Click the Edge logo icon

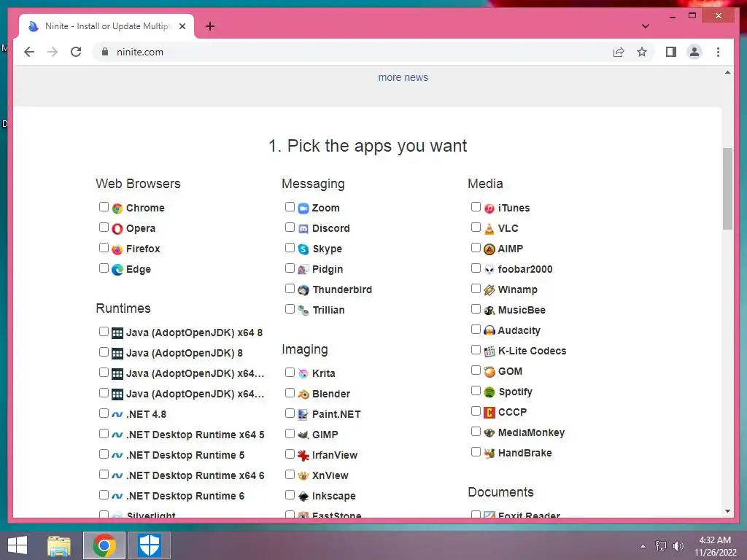point(117,270)
